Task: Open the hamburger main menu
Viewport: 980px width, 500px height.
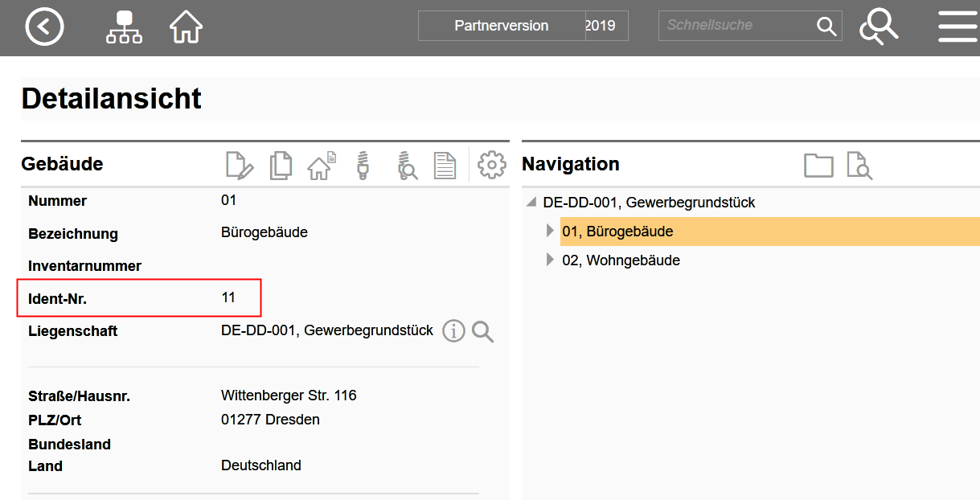Action: pos(957,27)
